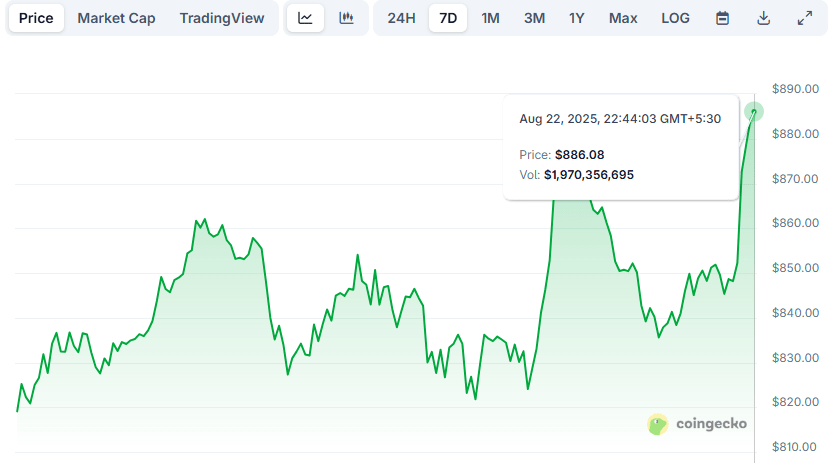Download the chart data
The height and width of the screenshot is (463, 833).
click(x=763, y=18)
